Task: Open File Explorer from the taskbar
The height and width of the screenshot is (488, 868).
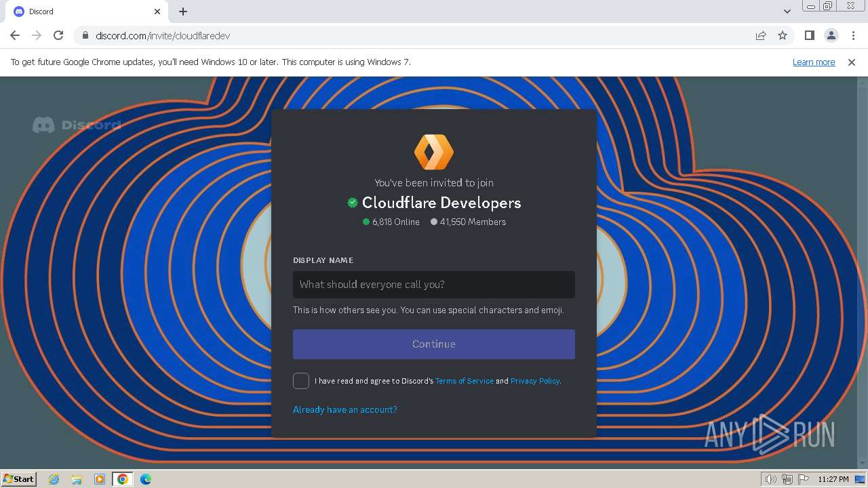Action: point(77,479)
